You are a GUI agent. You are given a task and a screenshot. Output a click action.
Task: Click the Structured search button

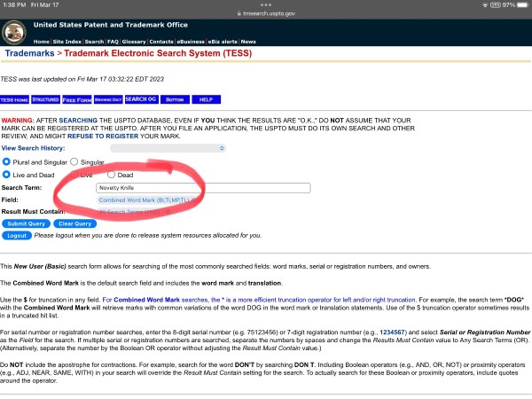46,99
